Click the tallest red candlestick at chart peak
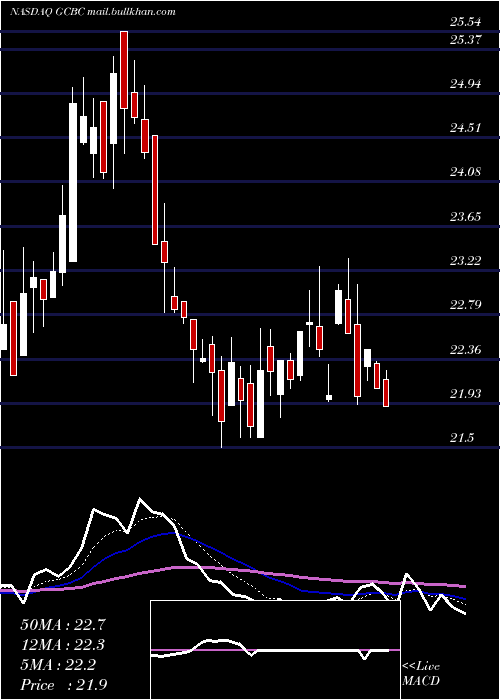This screenshot has width=500, height=700. [x=124, y=70]
